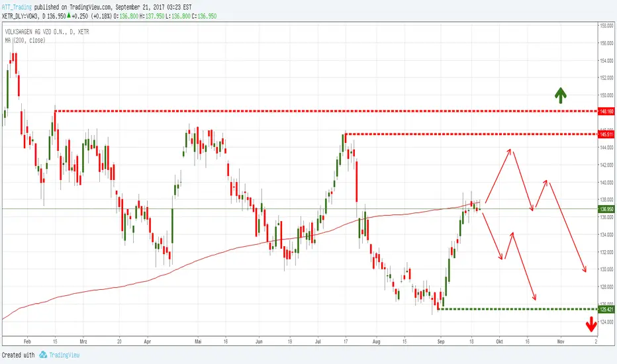
Task: Click the '+0.250 (+0.18%)' change text
Action: point(91,16)
